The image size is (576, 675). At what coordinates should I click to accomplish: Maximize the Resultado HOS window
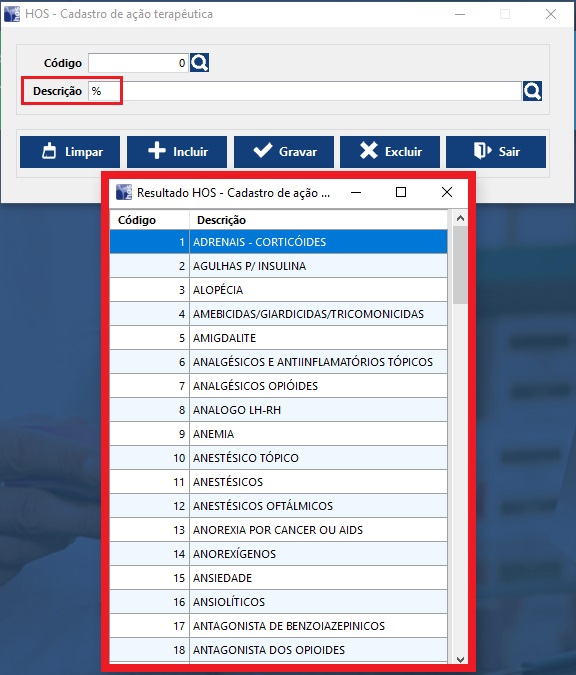coord(401,192)
